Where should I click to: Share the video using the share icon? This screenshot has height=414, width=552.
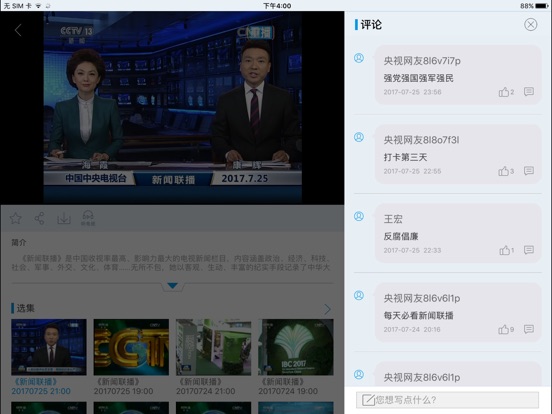39,218
